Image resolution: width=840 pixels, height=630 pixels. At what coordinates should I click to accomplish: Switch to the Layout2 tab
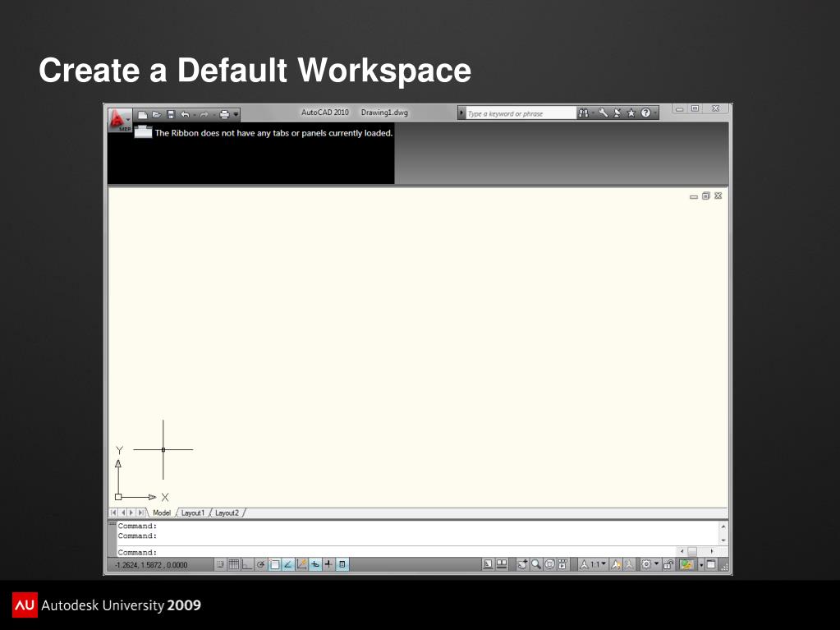click(227, 513)
